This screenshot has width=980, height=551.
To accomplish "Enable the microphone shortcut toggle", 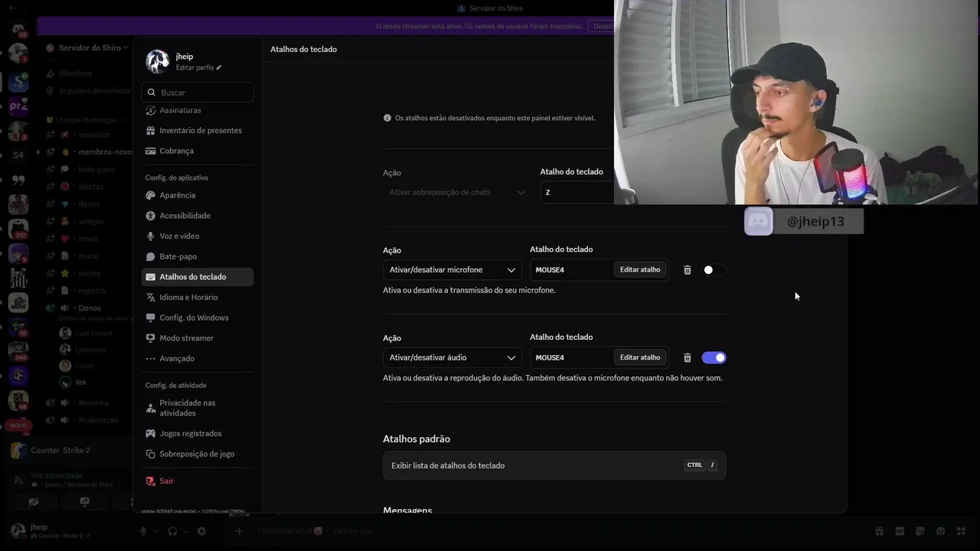I will (x=713, y=270).
